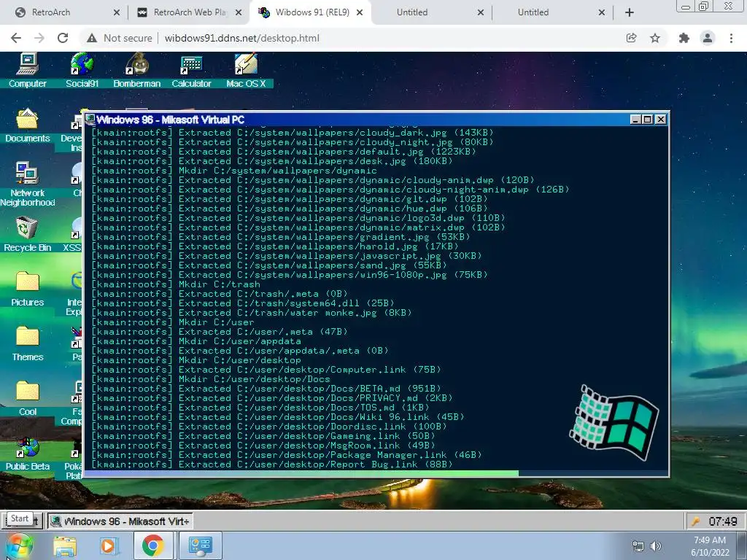Bookmark this page with star icon
747x560 pixels.
tap(655, 38)
